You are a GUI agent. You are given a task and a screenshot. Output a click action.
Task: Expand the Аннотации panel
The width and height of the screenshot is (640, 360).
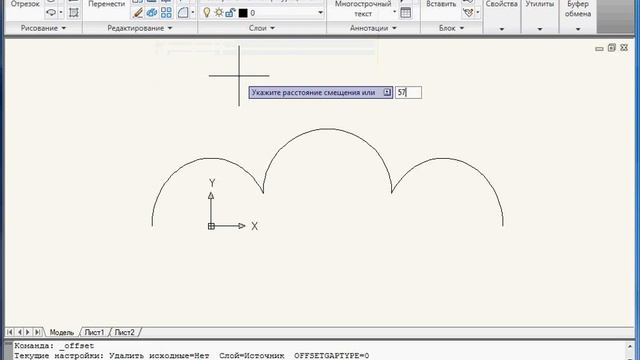(373, 28)
